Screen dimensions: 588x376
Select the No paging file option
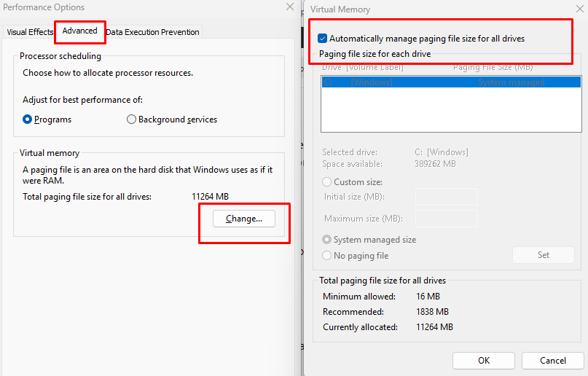[x=327, y=256]
